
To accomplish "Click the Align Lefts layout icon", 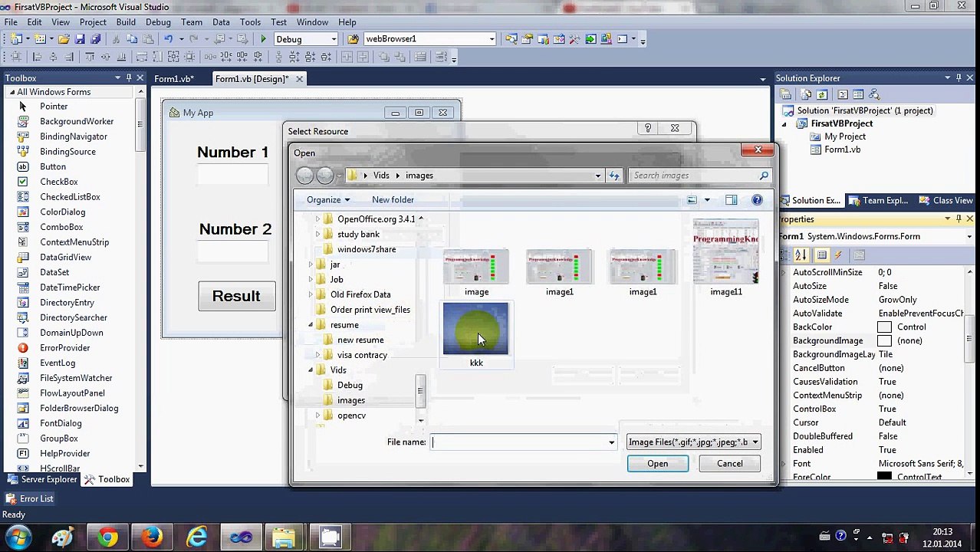I will pos(37,58).
